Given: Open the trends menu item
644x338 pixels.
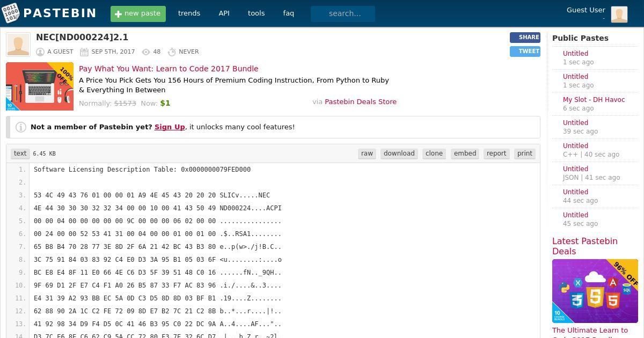Looking at the screenshot, I should [x=189, y=13].
